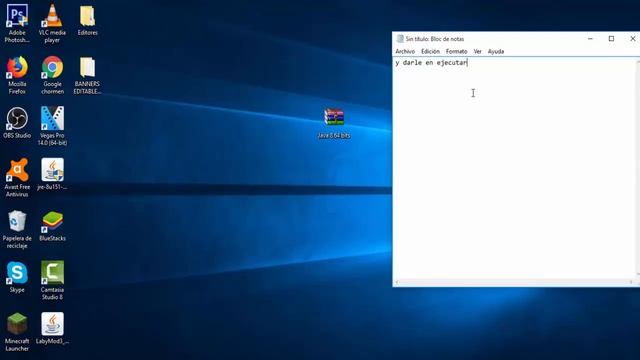Click the Notepad title "Sin título: Bloc de notas"
This screenshot has width=640, height=360.
coord(435,39)
